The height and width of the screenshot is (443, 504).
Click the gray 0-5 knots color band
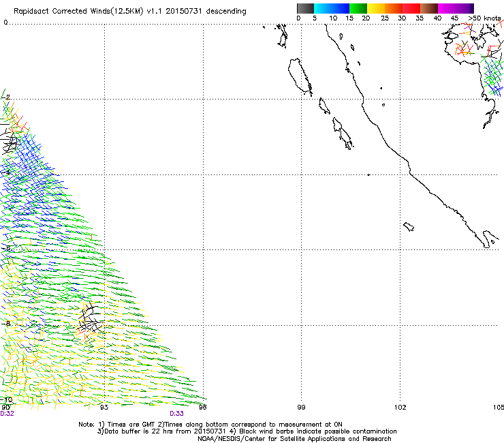(305, 8)
